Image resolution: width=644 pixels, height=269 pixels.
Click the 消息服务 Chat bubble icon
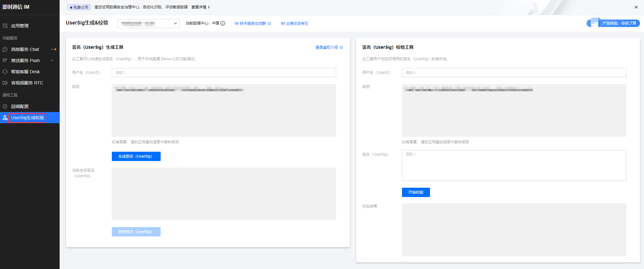[5, 49]
